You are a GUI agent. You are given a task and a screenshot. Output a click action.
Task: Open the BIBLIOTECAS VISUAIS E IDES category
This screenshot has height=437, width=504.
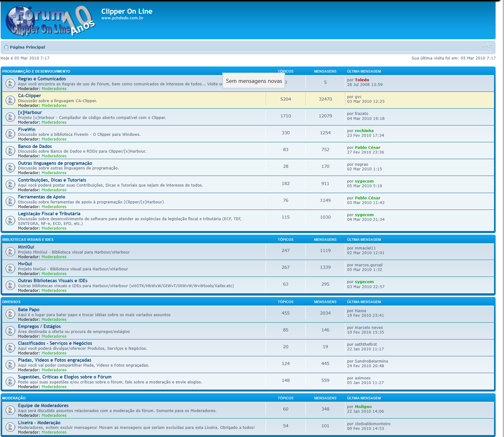point(28,240)
